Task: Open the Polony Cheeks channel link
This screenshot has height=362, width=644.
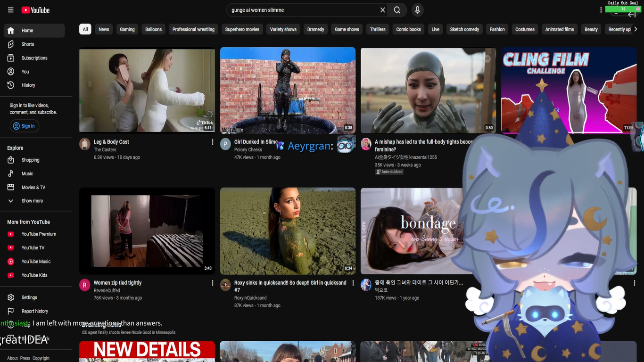Action: [248, 150]
